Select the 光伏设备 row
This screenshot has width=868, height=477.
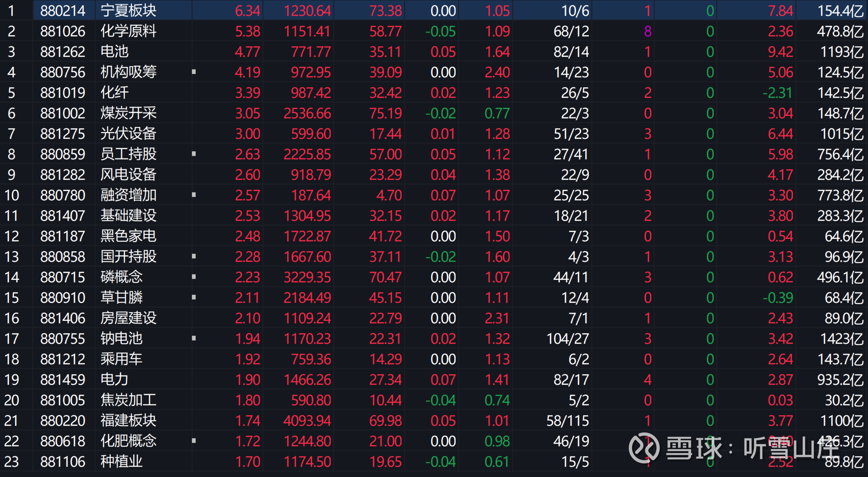click(x=129, y=134)
